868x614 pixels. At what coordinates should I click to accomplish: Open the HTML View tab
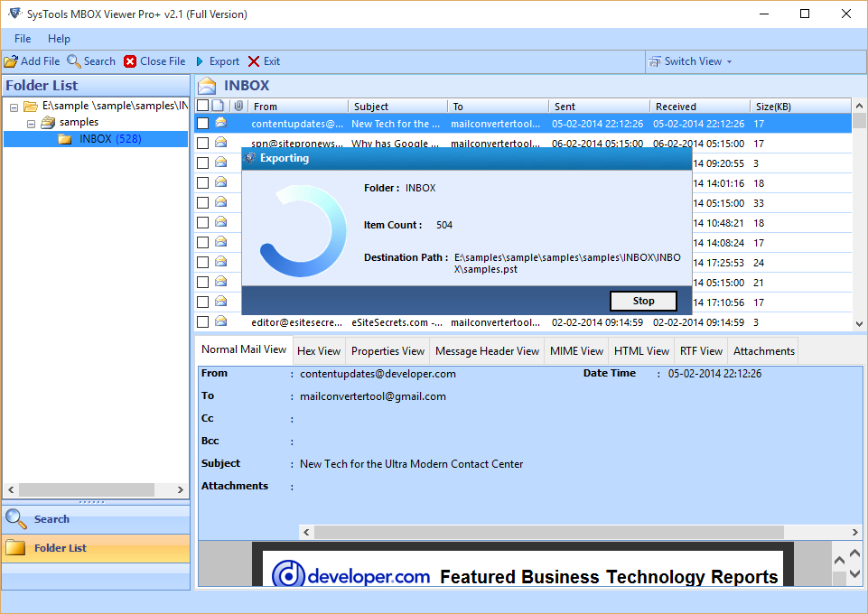pos(641,351)
